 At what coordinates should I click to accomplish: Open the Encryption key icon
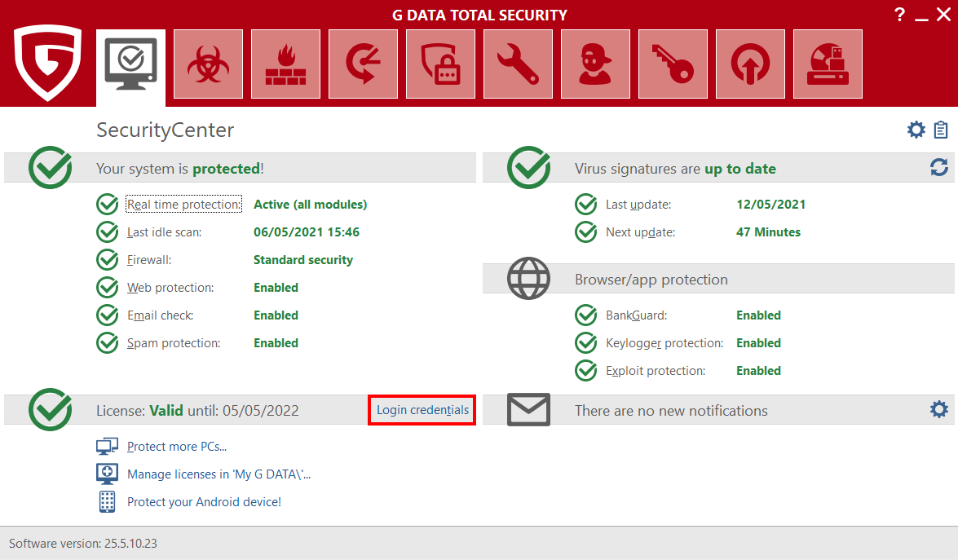point(673,64)
